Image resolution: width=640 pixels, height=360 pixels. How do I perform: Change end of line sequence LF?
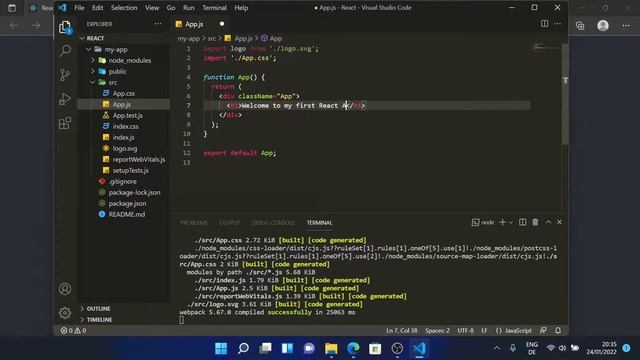tap(484, 330)
